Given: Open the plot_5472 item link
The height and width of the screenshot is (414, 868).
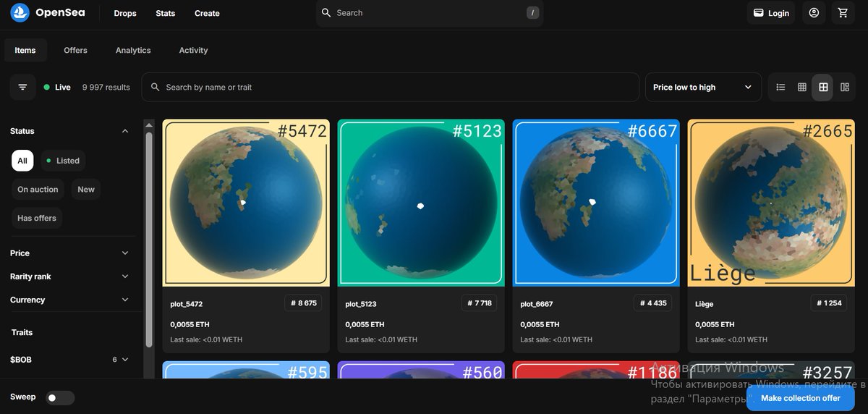Looking at the screenshot, I should pos(187,304).
